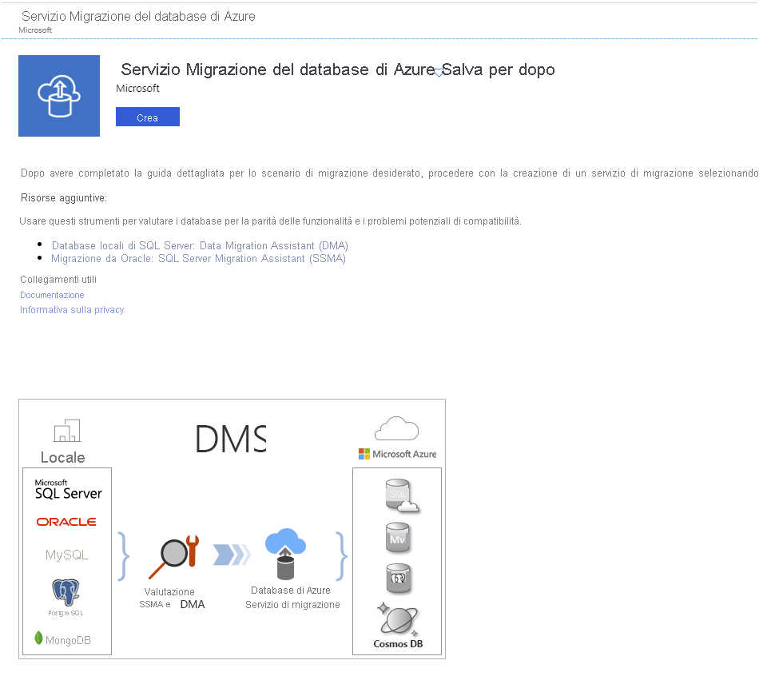Image resolution: width=759 pixels, height=700 pixels.
Task: Click the Servizio Migrazione del database di Azure main title
Action: 277,70
